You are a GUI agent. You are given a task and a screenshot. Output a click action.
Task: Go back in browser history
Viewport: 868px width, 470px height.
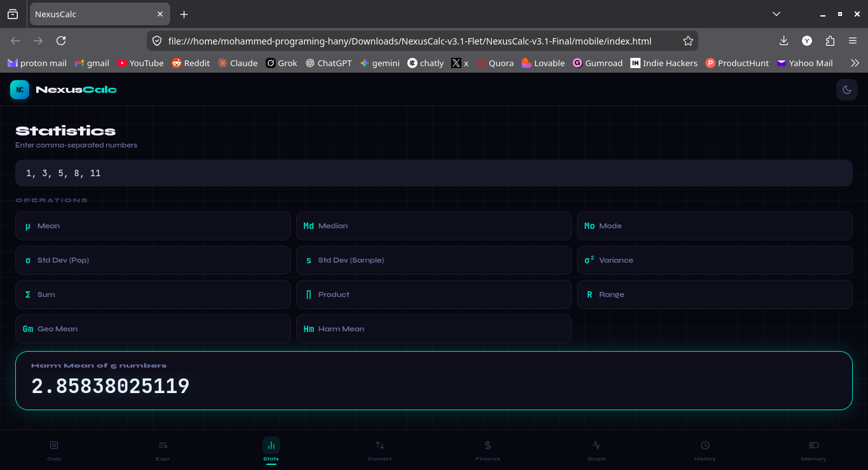[15, 41]
